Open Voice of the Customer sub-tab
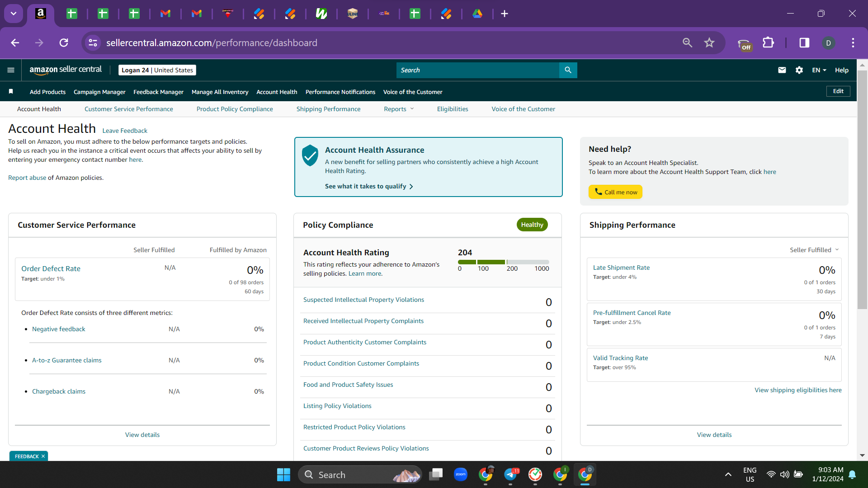Screen dimensions: 868x488 pyautogui.click(x=523, y=109)
